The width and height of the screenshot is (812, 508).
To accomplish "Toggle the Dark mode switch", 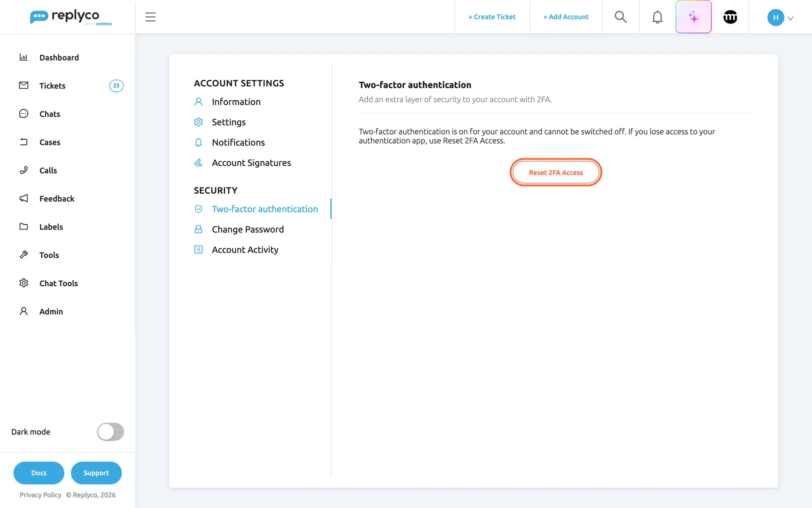I will click(111, 432).
